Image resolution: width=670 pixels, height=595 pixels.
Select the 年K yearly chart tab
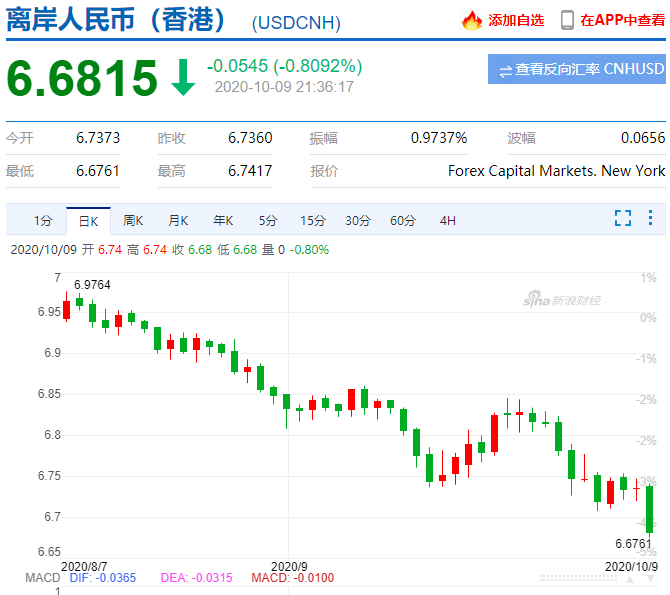click(x=222, y=220)
